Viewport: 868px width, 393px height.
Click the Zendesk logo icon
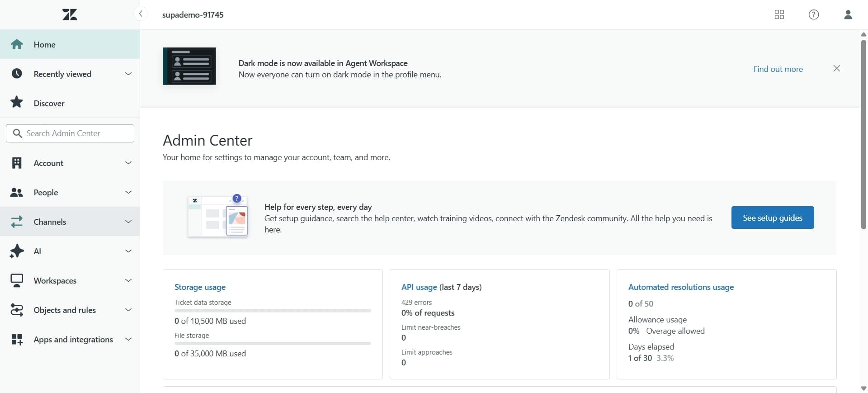tap(70, 14)
